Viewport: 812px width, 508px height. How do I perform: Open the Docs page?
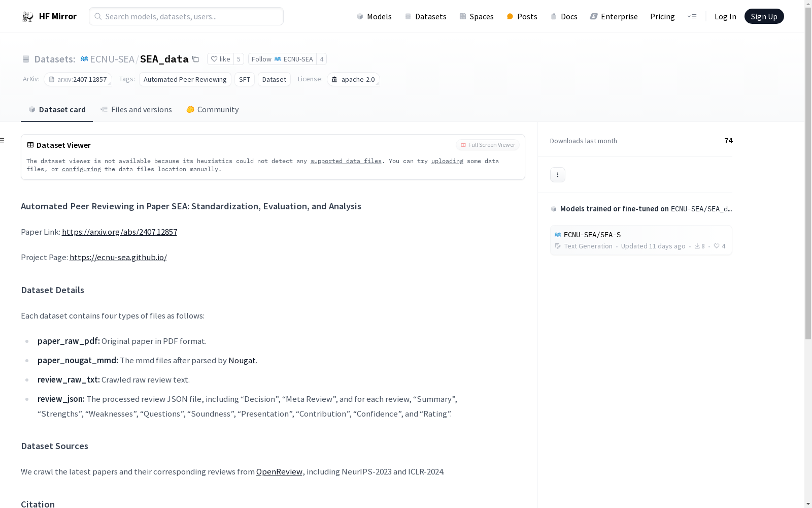pyautogui.click(x=564, y=16)
